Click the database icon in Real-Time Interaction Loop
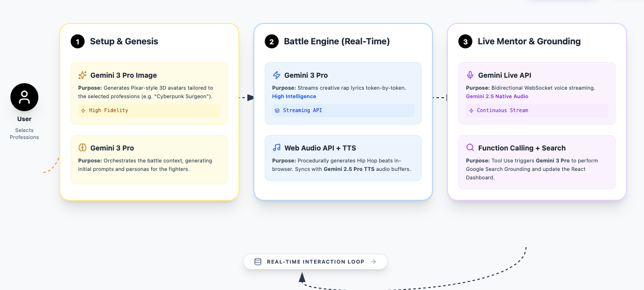This screenshot has width=644, height=290. coord(258,262)
